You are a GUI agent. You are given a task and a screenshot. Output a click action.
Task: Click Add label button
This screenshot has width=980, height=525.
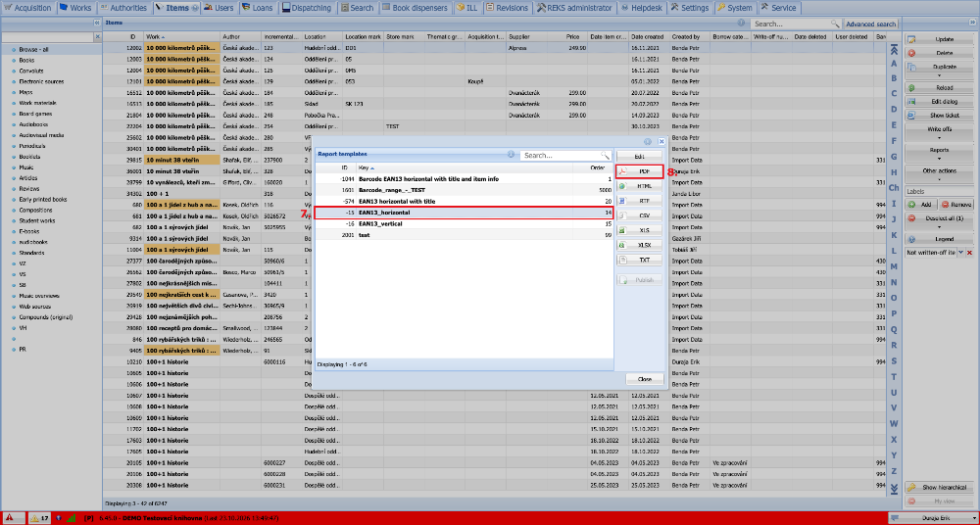tap(920, 205)
